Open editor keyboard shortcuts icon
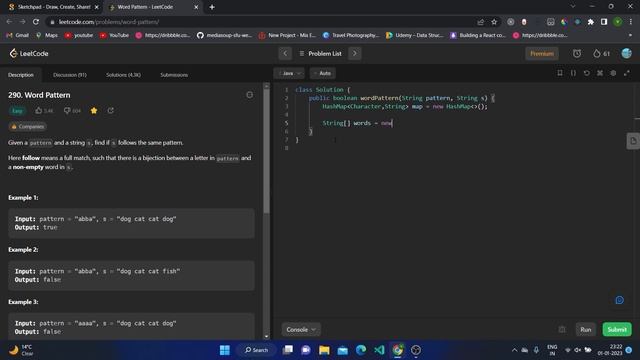 point(600,73)
